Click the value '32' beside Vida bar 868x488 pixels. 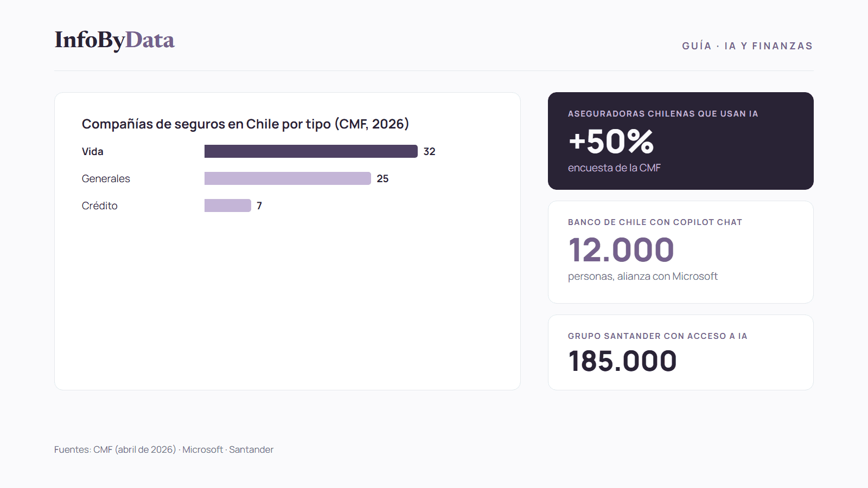click(x=429, y=151)
